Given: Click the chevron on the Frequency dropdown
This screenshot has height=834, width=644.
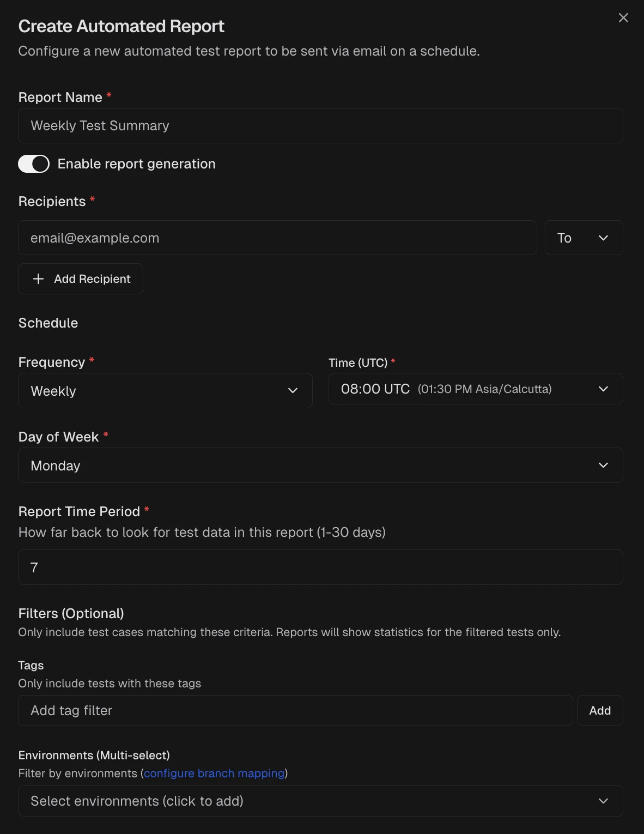Looking at the screenshot, I should tap(293, 390).
